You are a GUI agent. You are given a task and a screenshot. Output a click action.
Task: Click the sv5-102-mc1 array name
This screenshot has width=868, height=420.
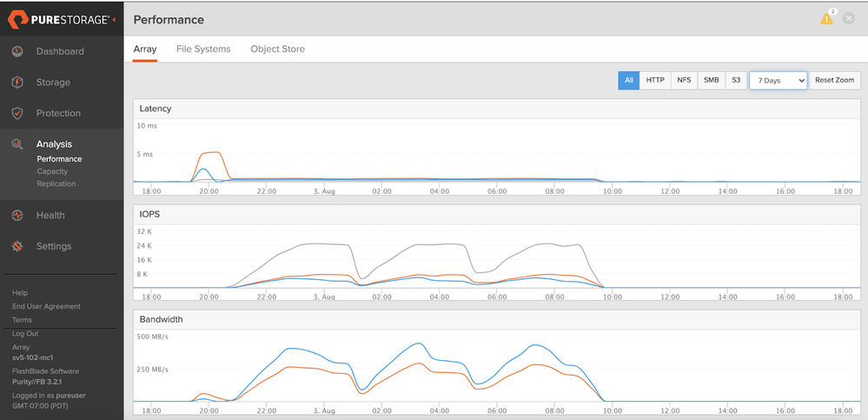pos(33,357)
